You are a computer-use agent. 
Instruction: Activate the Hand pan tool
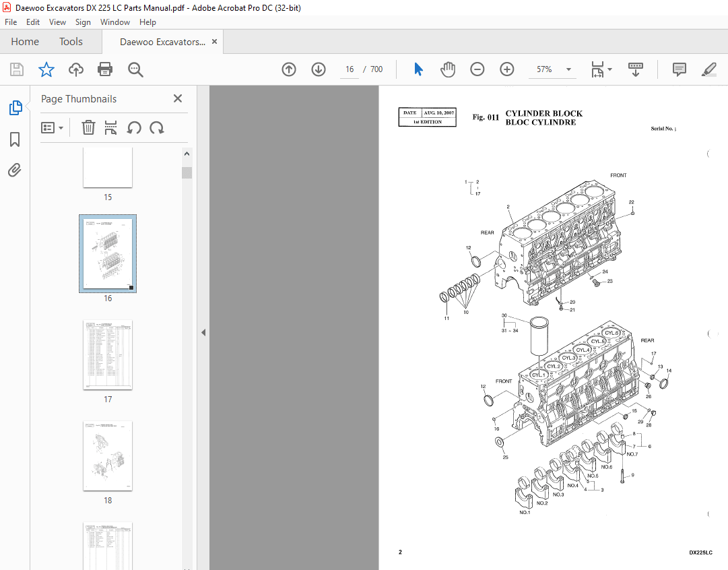coord(448,69)
